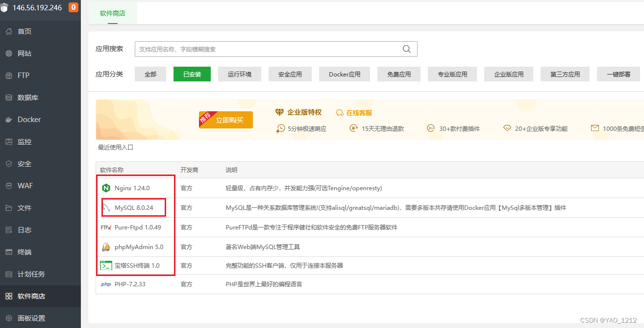Click the terminal icon beside 终端
The image size is (644, 328).
tap(9, 252)
